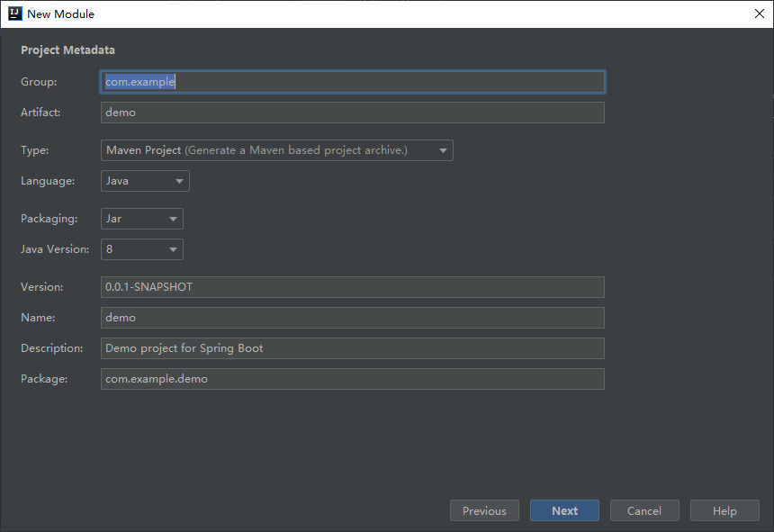The image size is (774, 532).
Task: Go back with the Previous button
Action: 484,510
